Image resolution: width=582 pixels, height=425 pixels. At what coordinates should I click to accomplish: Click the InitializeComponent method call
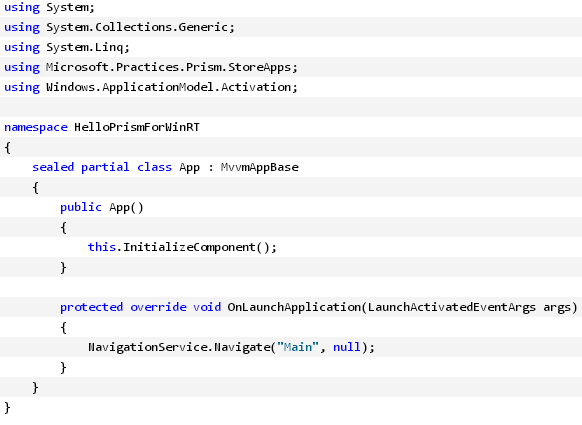tap(189, 248)
